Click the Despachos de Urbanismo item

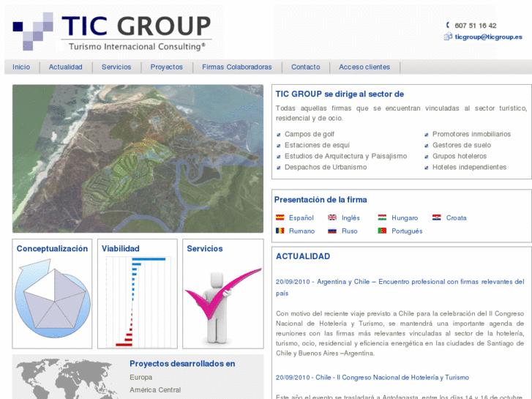click(x=326, y=167)
